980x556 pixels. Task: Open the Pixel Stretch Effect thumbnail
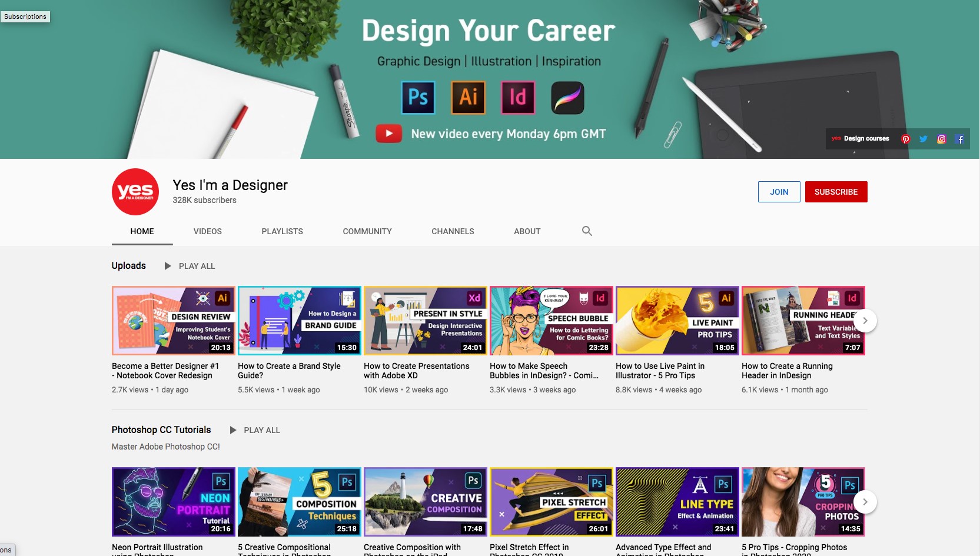point(552,502)
